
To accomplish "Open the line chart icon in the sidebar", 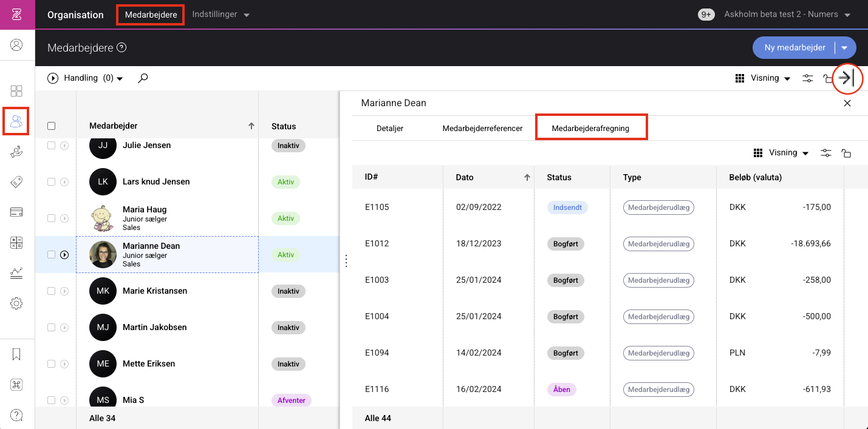I will pyautogui.click(x=17, y=273).
